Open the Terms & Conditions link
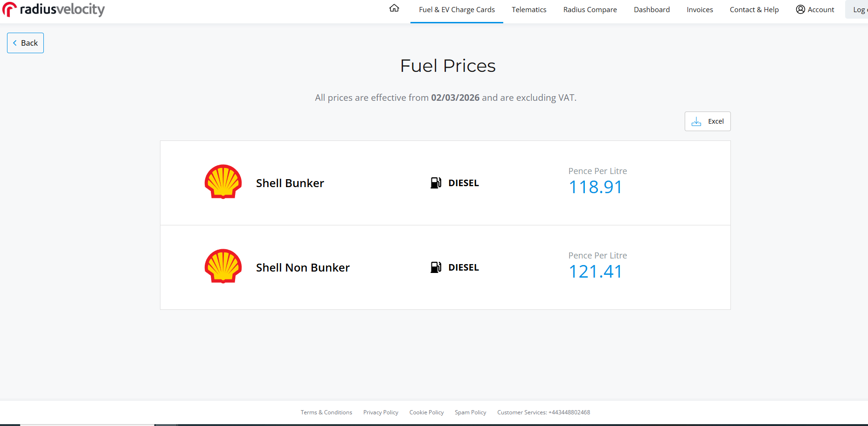Viewport: 868px width, 426px height. point(326,412)
